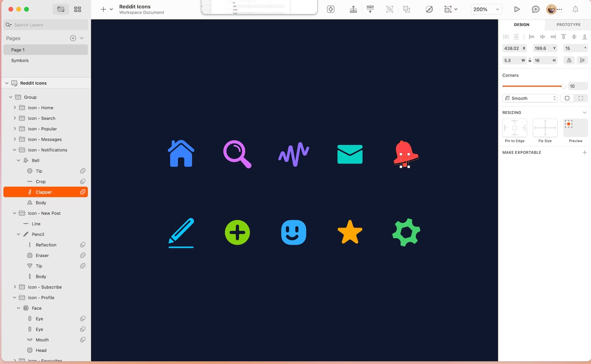Select the Symbols page
This screenshot has width=591, height=364.
click(46, 60)
